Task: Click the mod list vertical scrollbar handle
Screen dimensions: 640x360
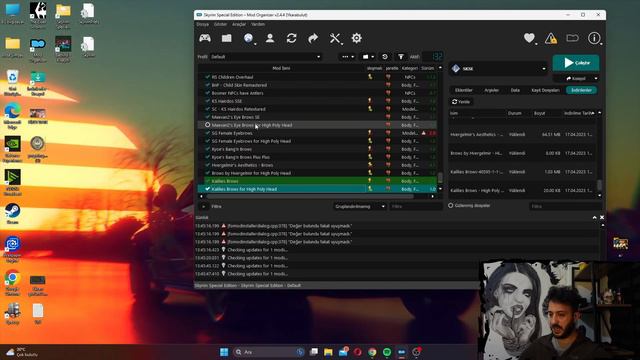Action: (440, 178)
